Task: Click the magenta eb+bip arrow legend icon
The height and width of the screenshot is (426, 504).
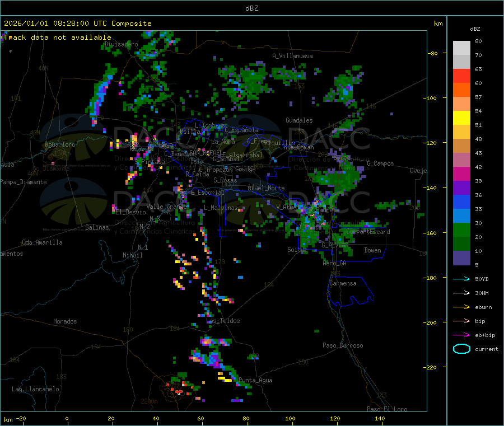Action: click(x=461, y=335)
